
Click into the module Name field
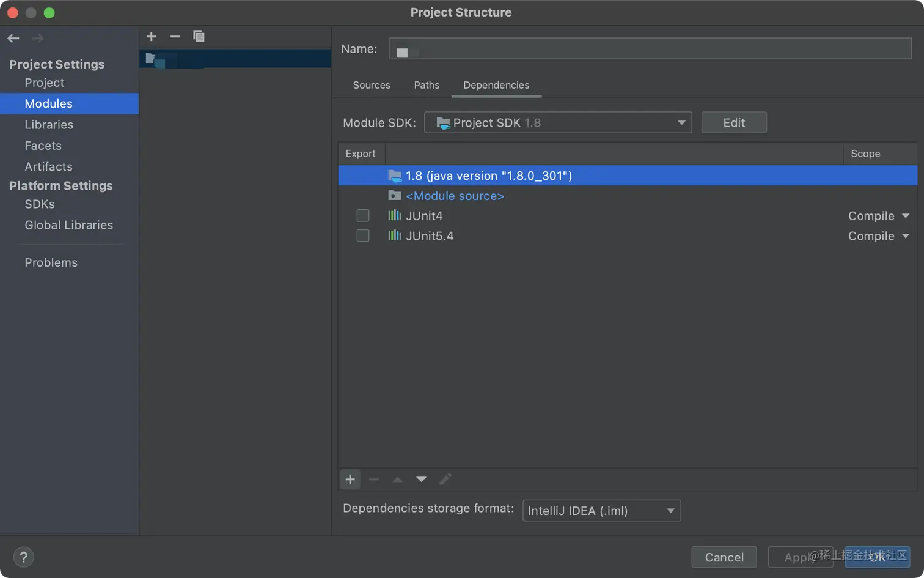click(650, 49)
